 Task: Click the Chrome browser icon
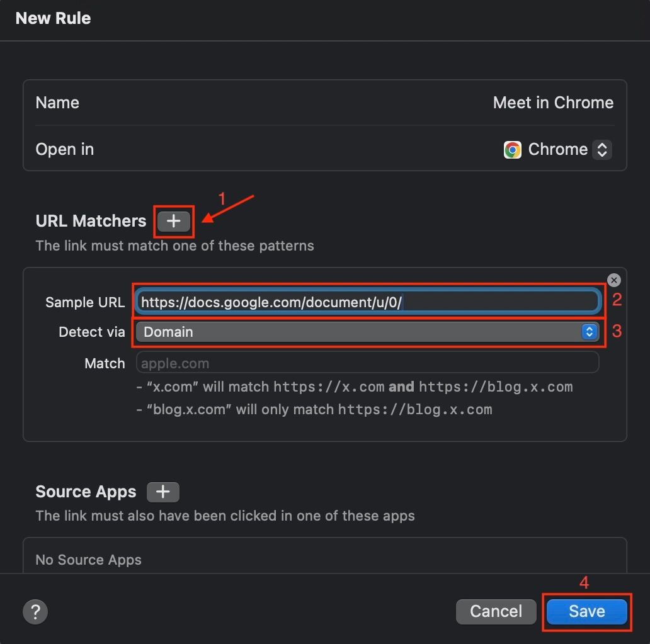click(512, 149)
